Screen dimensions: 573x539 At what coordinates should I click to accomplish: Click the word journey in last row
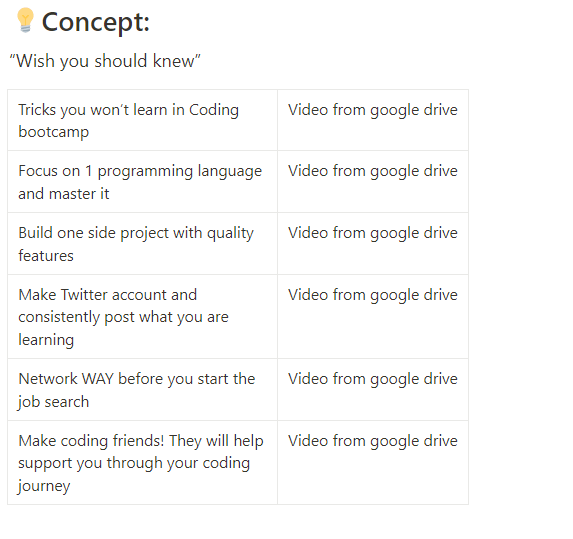[x=44, y=486]
